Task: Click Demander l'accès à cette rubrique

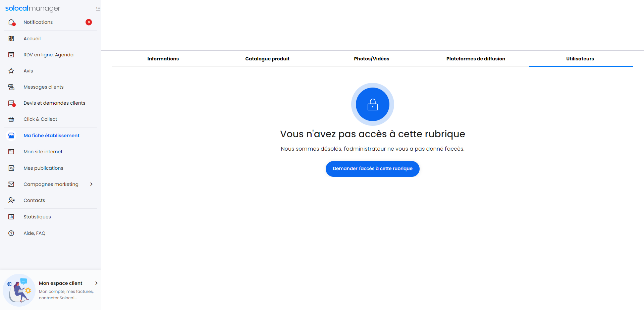Action: tap(372, 169)
